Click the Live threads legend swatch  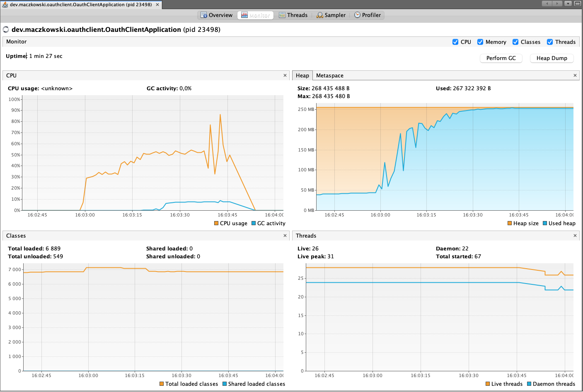(x=488, y=384)
